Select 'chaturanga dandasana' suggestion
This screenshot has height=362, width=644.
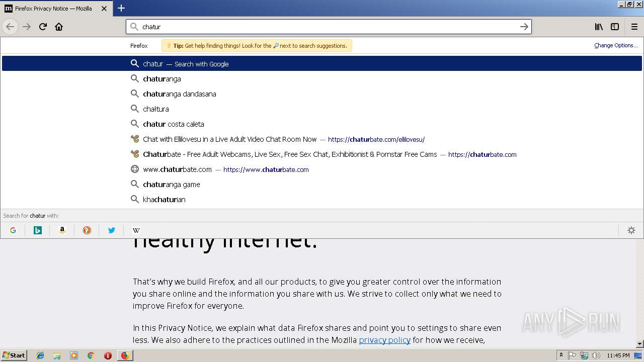click(x=322, y=94)
